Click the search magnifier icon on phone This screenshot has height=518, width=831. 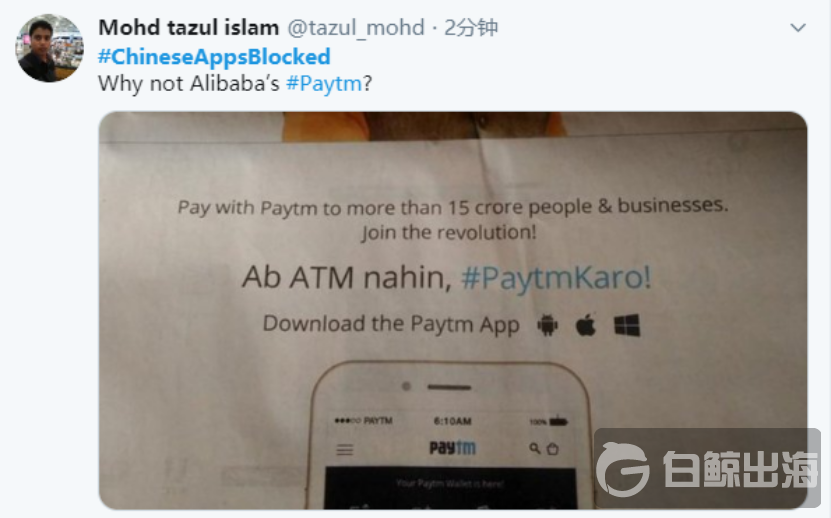pyautogui.click(x=535, y=449)
